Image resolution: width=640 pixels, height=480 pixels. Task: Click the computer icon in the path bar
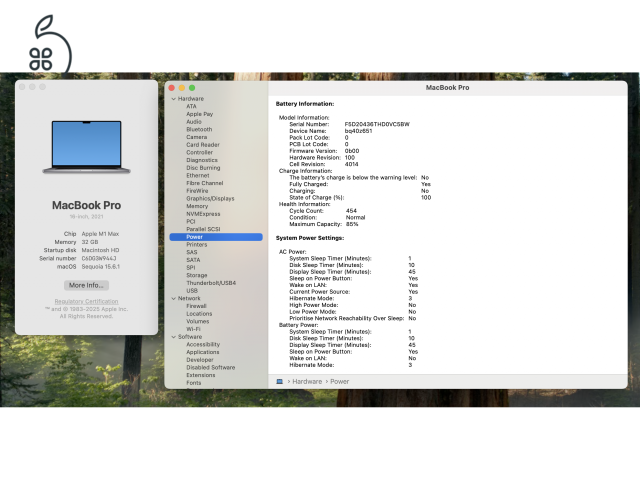(280, 382)
